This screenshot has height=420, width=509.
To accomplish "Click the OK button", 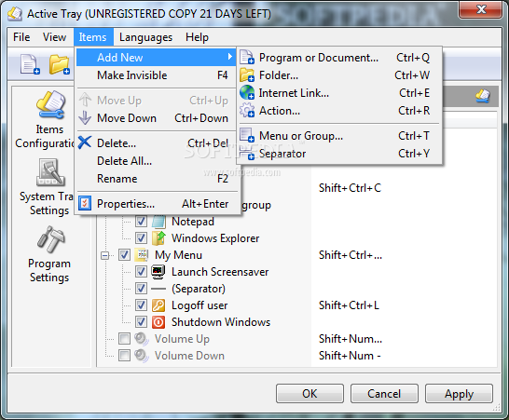I will coord(310,394).
